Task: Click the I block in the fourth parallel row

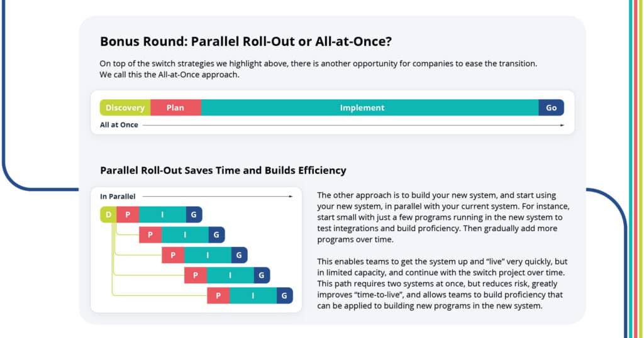Action: pyautogui.click(x=230, y=275)
